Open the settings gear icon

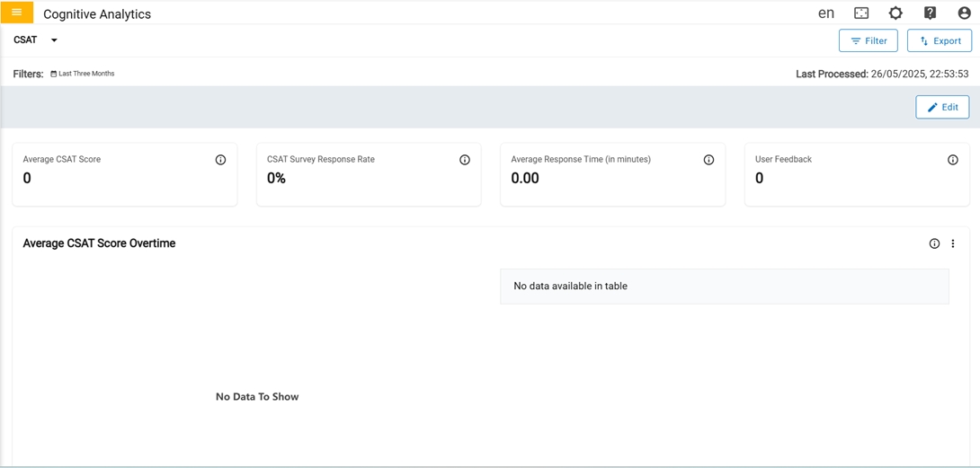click(895, 13)
